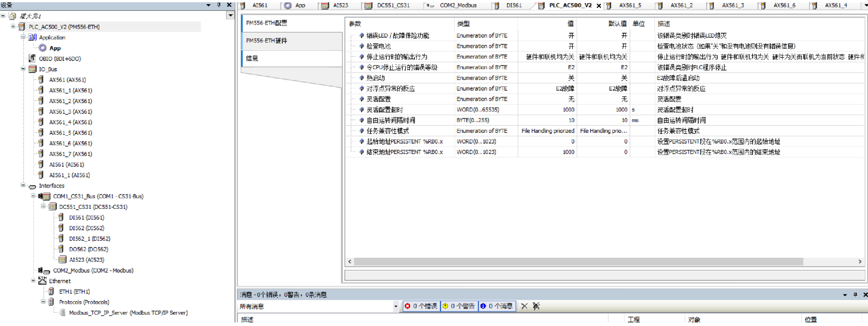
Task: Click the OBIO (8DI+6DO) module icon
Action: tap(32, 58)
